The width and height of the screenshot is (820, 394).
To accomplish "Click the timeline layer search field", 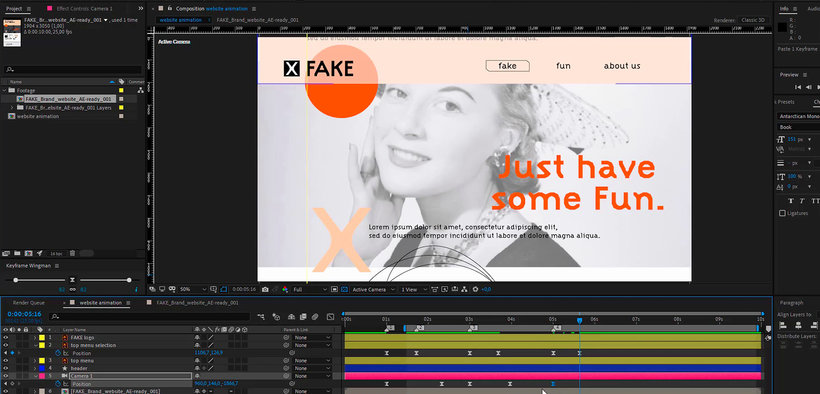I will click(x=150, y=317).
